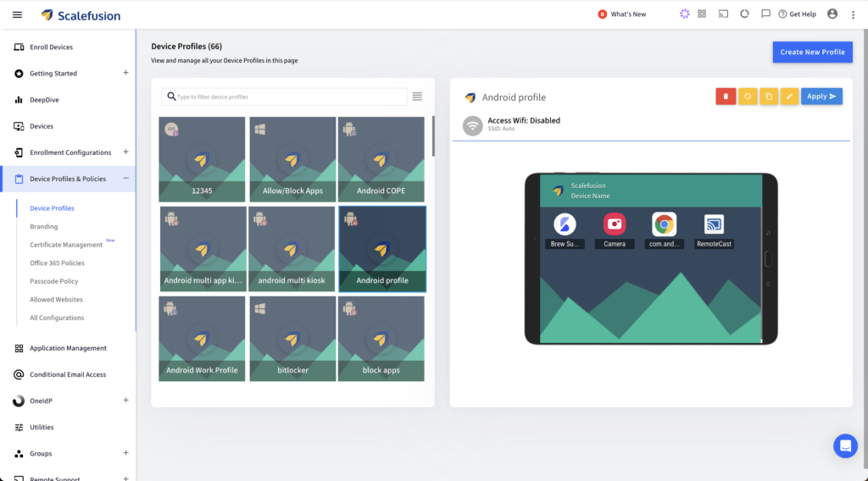The height and width of the screenshot is (481, 868).
Task: Open the chat support bubble
Action: (x=845, y=445)
